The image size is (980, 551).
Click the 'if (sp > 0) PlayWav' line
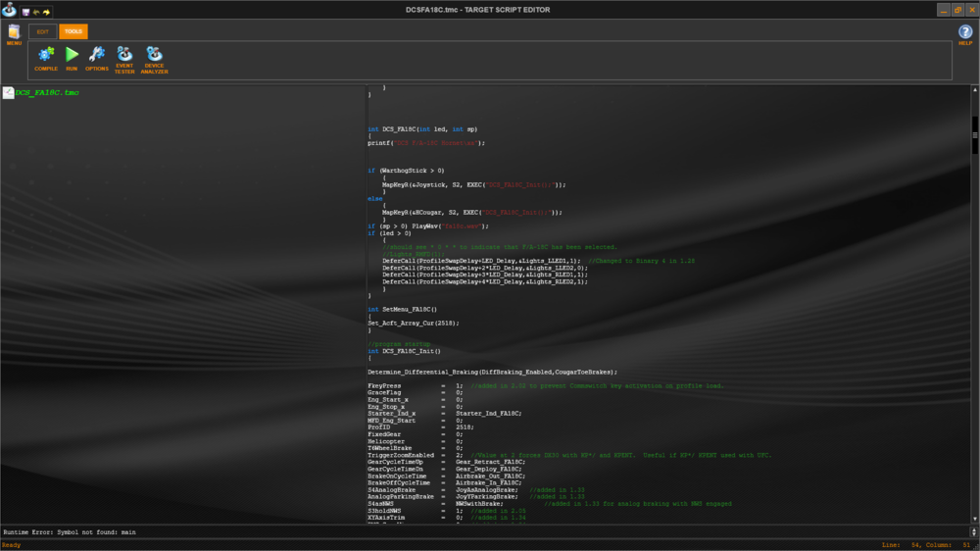click(428, 226)
